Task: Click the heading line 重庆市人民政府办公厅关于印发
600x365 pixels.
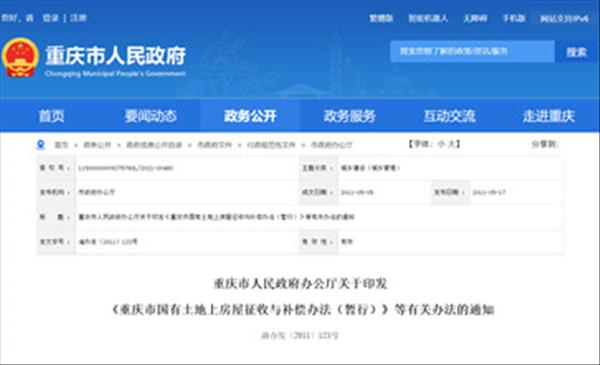Action: 300,284
